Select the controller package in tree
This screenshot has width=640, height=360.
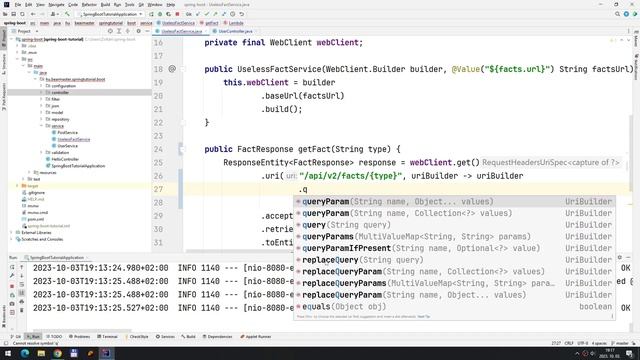click(60, 93)
